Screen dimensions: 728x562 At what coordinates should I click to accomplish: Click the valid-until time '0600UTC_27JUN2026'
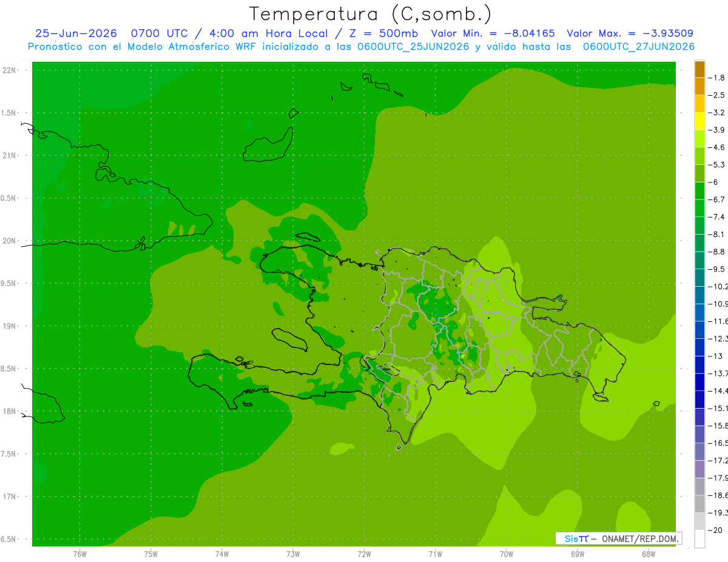pos(639,47)
